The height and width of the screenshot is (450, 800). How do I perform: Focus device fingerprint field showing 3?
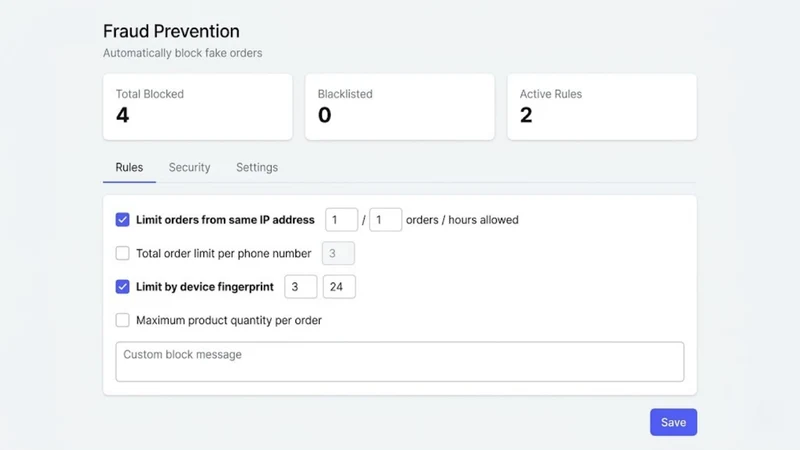(x=301, y=287)
